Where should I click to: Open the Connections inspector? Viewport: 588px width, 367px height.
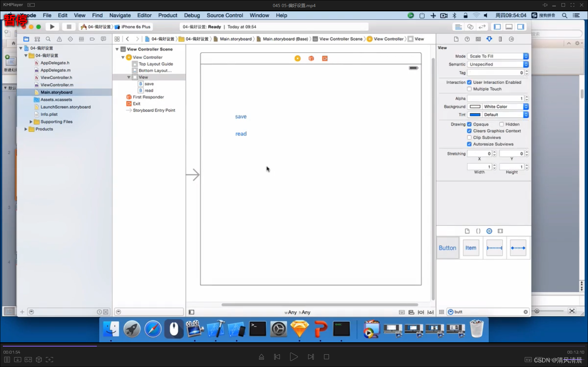511,39
